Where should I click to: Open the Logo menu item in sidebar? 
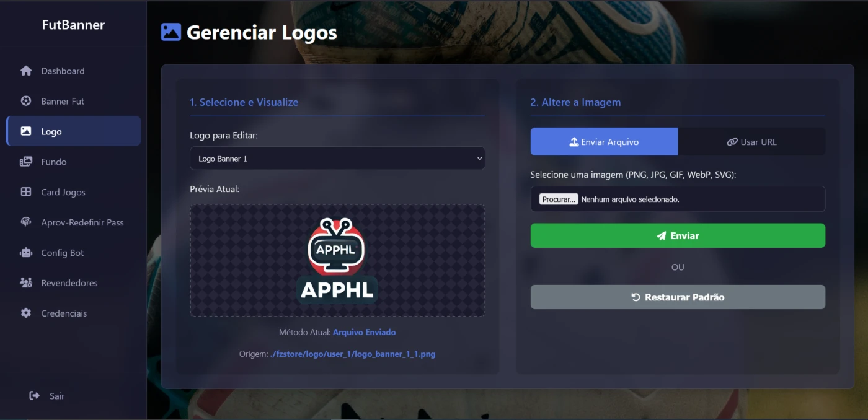(x=74, y=131)
